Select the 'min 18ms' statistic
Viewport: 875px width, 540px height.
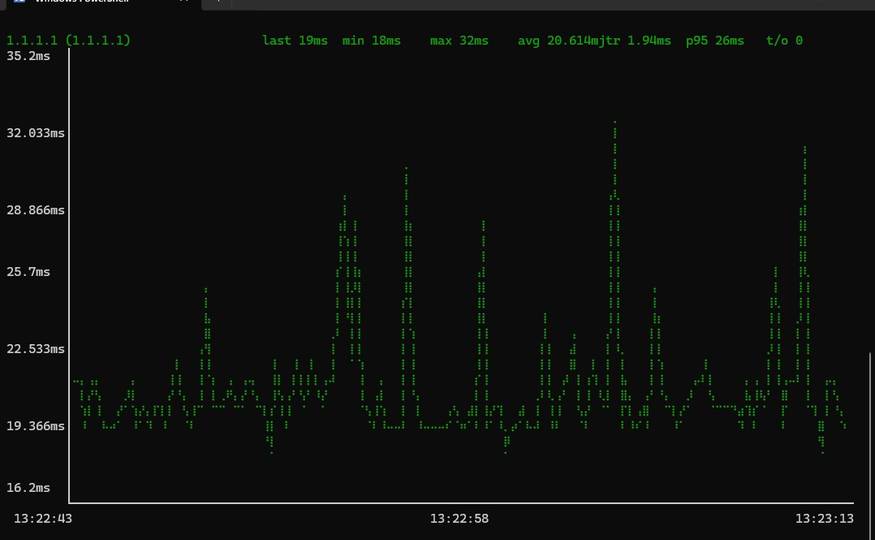(371, 41)
